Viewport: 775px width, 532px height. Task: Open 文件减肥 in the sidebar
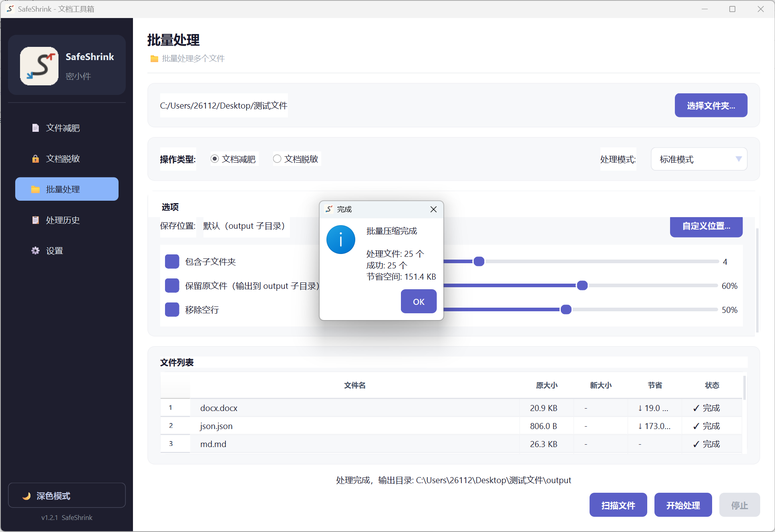point(67,128)
